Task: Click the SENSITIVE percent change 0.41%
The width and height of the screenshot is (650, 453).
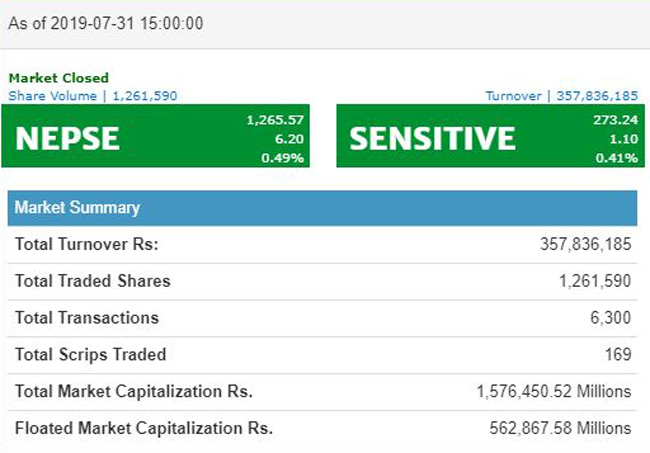Action: pyautogui.click(x=616, y=158)
